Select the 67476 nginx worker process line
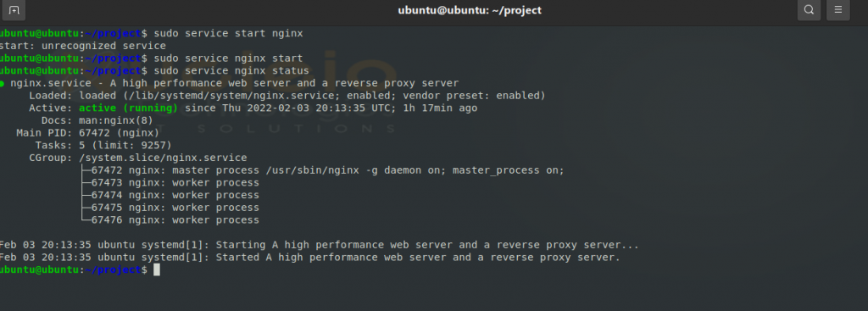Viewport: 868px width, 311px height. coord(175,220)
